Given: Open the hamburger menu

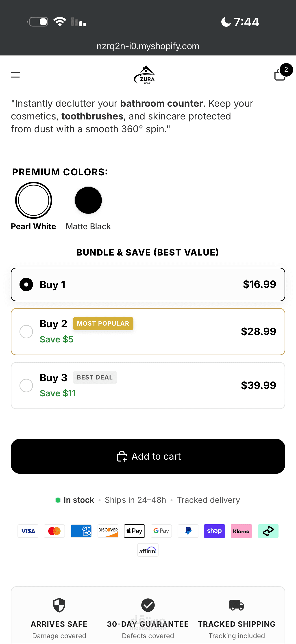Looking at the screenshot, I should [15, 75].
